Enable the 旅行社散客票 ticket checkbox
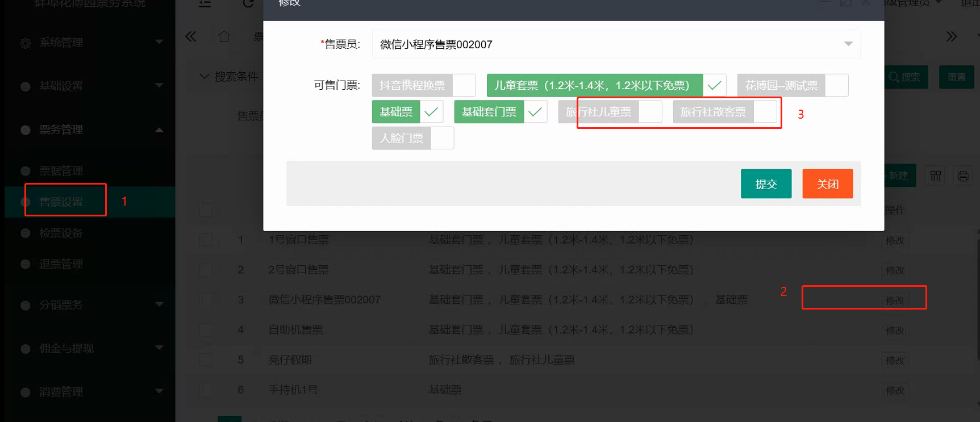 click(x=765, y=112)
